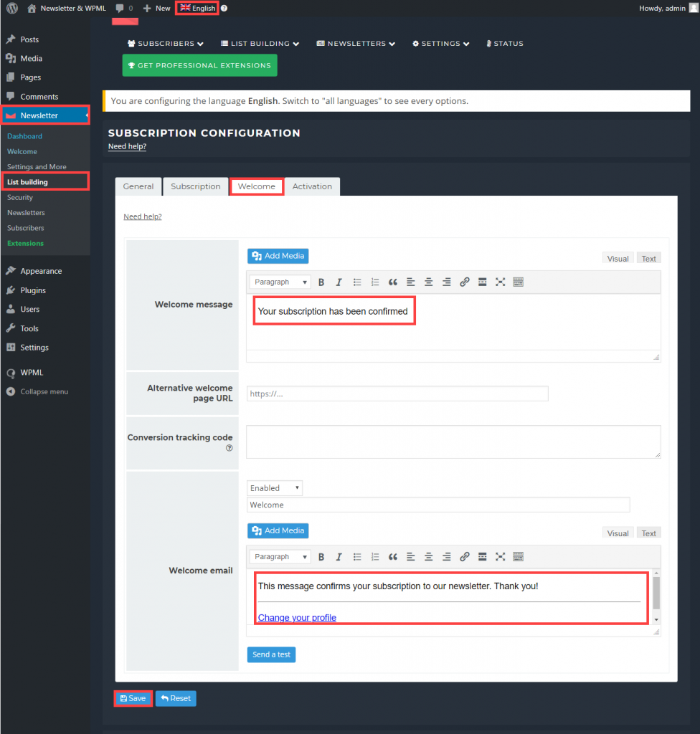
Task: Toggle toolbar in Welcome message editor
Action: (x=519, y=282)
